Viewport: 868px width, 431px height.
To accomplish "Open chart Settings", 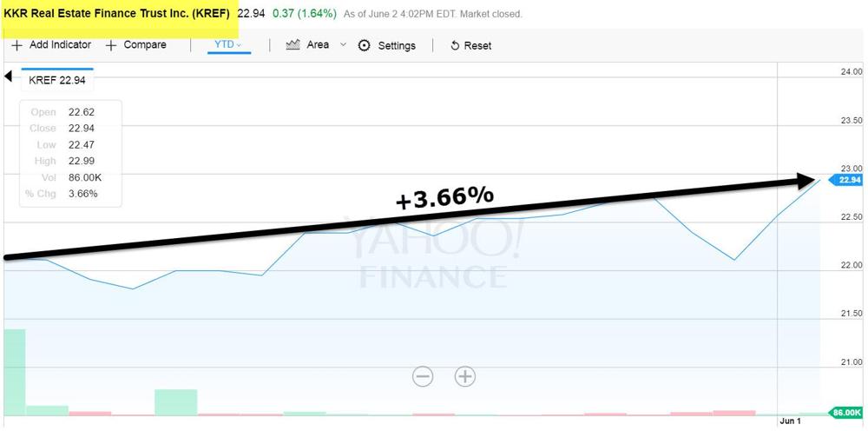I will click(x=387, y=45).
